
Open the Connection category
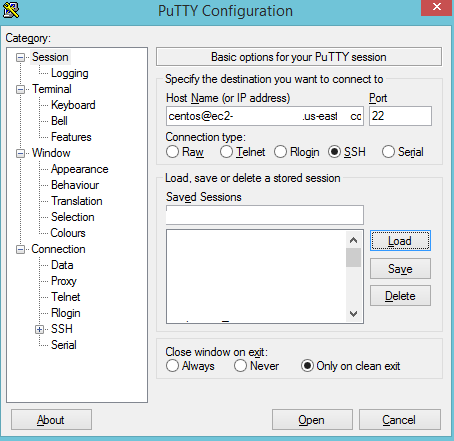tap(58, 249)
